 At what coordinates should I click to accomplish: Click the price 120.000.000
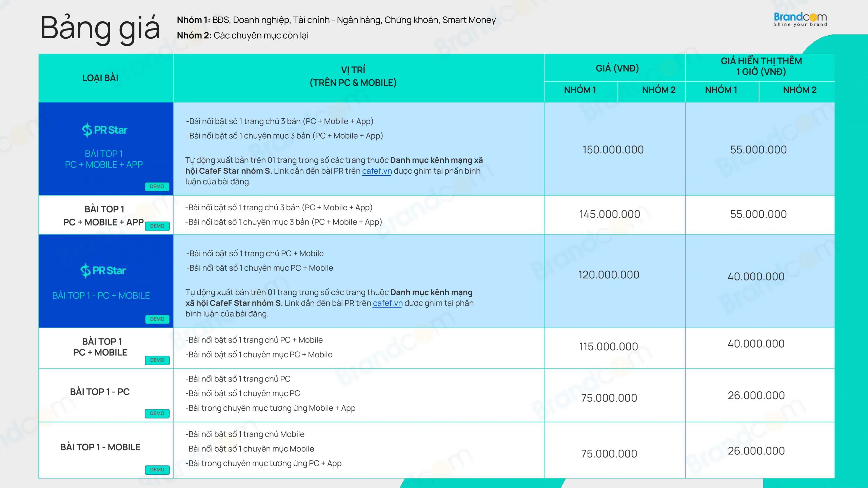point(609,275)
